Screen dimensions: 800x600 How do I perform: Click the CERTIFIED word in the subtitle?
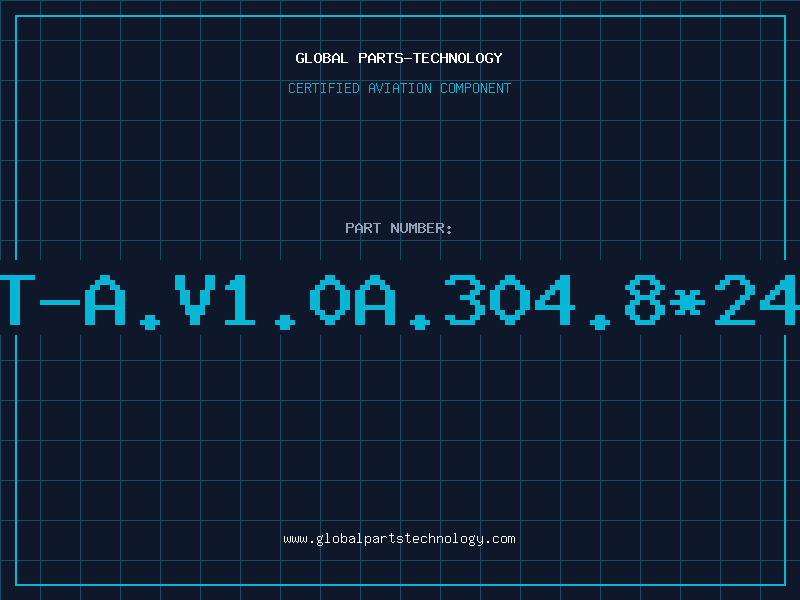point(324,88)
